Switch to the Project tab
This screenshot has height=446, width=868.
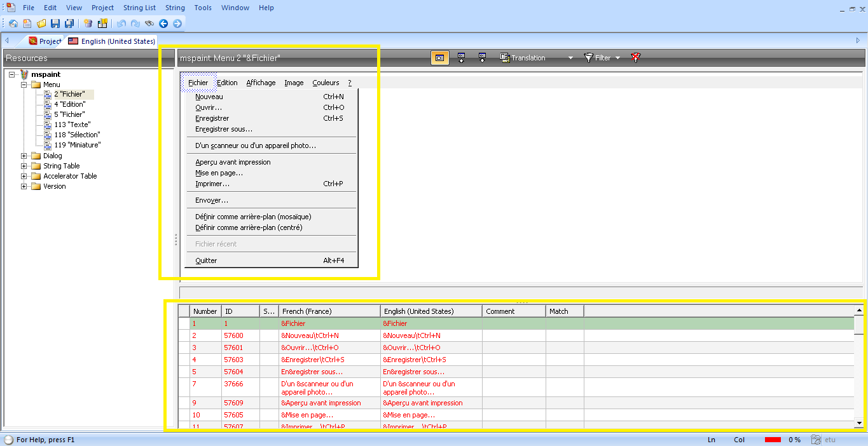[45, 40]
